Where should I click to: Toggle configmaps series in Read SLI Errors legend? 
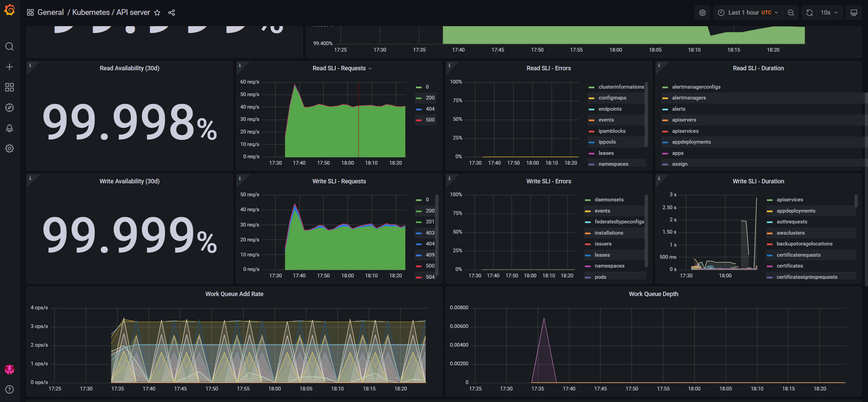(x=612, y=98)
